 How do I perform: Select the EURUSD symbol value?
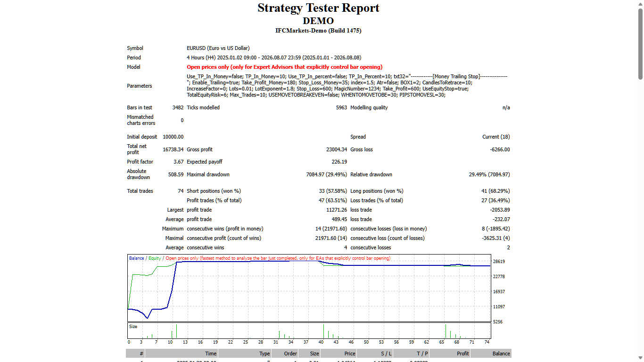coord(218,48)
